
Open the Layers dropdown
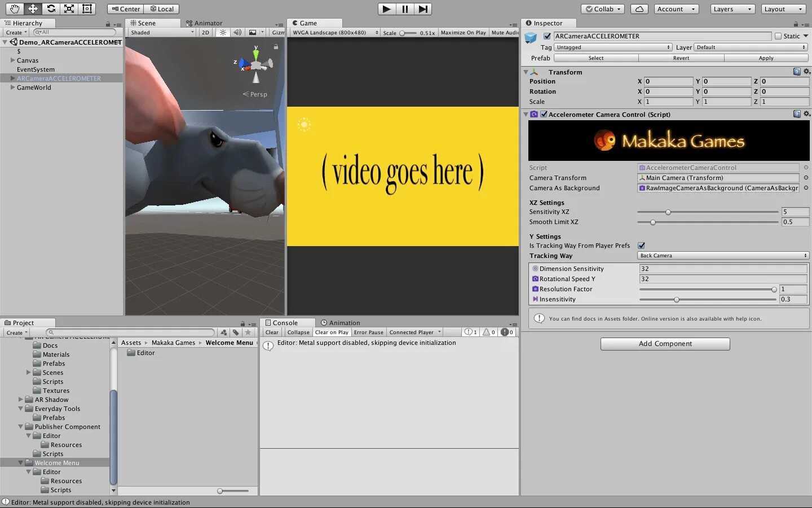tap(732, 9)
